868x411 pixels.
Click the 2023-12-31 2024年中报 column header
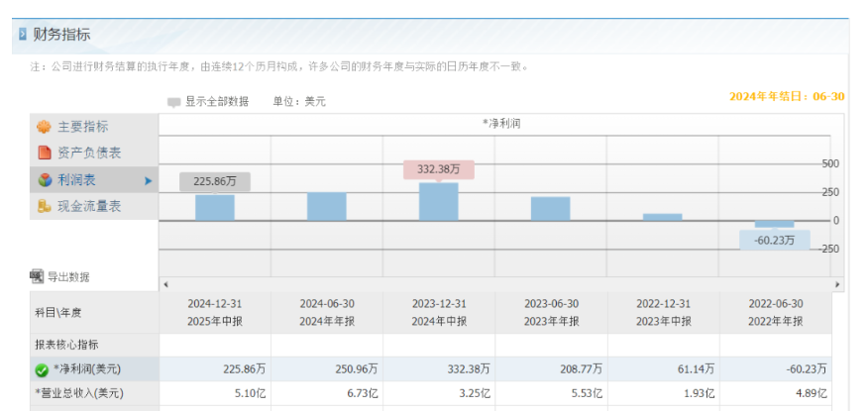pyautogui.click(x=439, y=313)
